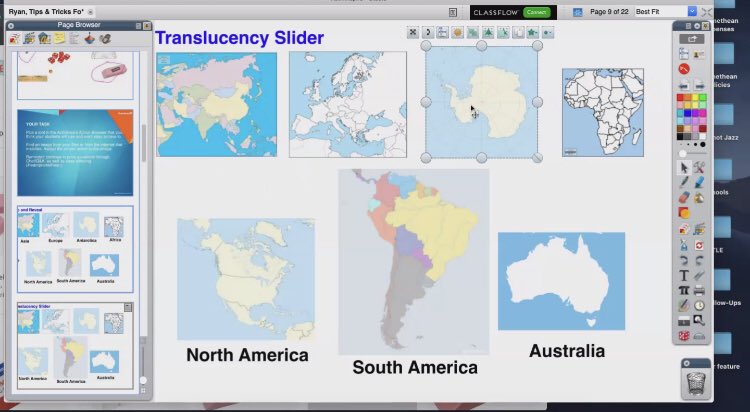Click the South America label text
This screenshot has width=750, height=412.
pos(415,367)
